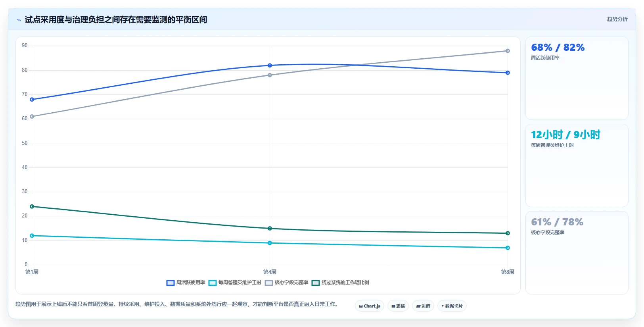Click the 核心字段完整率 caption in the metric card
The width and height of the screenshot is (644, 327).
pos(548,233)
